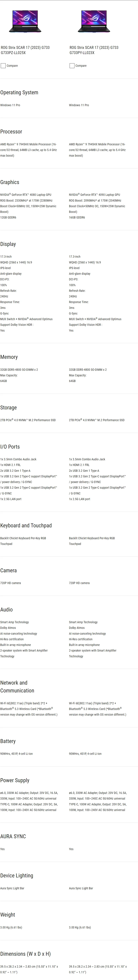Click the RTX 4080 Laptop GPU text

(x=26, y=195)
